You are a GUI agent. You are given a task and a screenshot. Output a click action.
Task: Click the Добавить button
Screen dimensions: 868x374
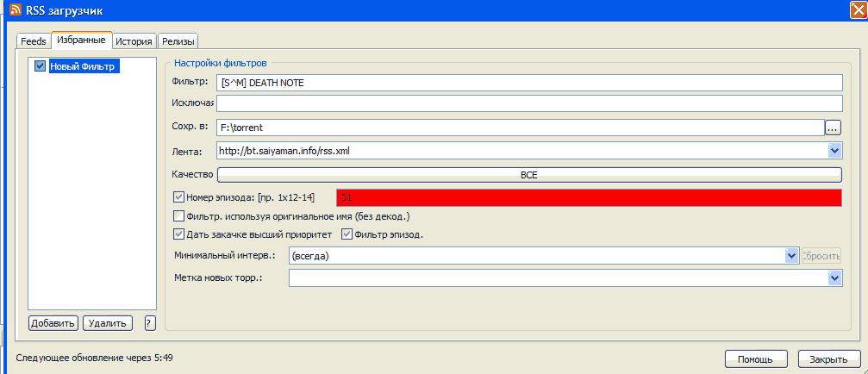[x=53, y=323]
